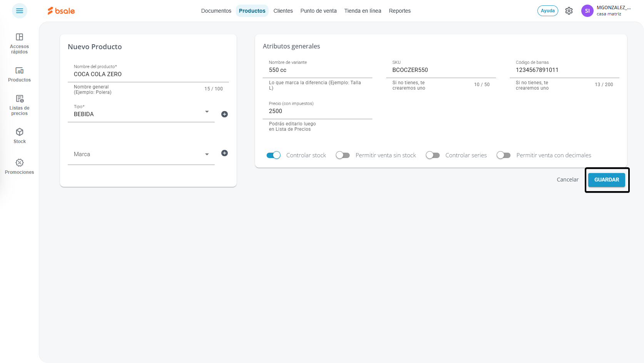Expand the Tipo dropdown

[207, 112]
